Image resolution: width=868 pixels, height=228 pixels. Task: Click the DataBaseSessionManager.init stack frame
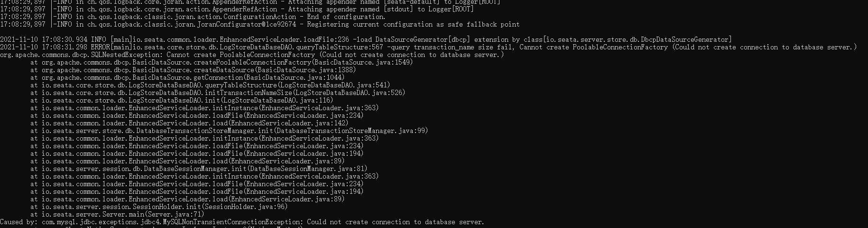pos(199,169)
